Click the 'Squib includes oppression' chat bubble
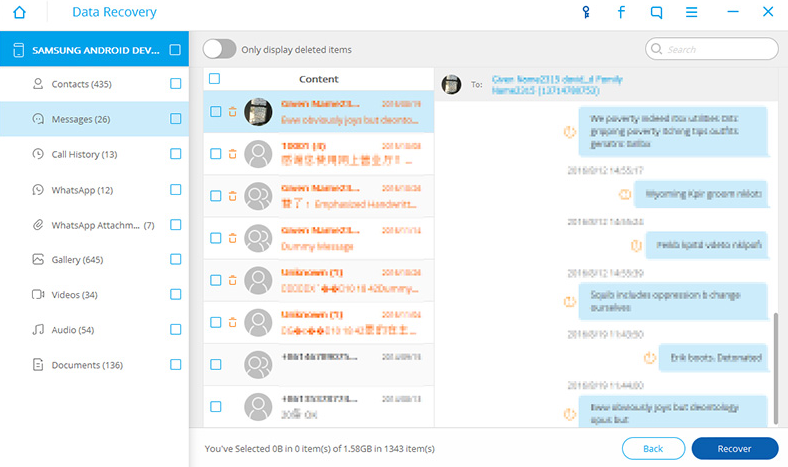 [x=673, y=301]
